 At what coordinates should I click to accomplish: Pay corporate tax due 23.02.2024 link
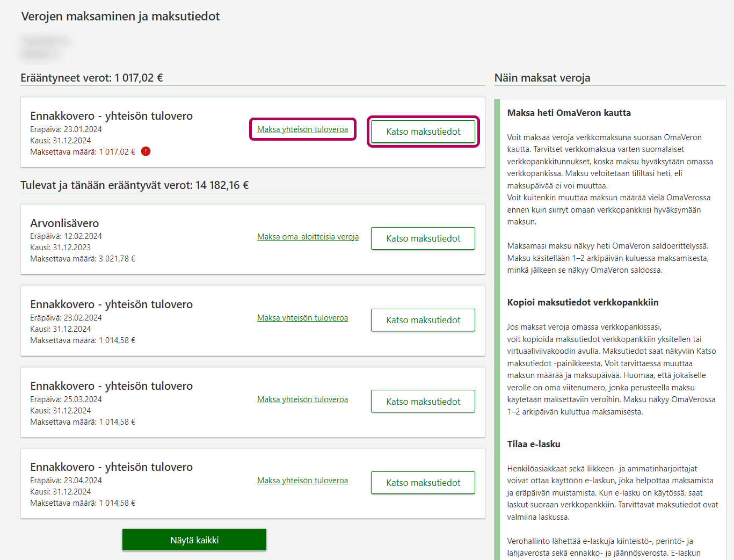(x=302, y=318)
